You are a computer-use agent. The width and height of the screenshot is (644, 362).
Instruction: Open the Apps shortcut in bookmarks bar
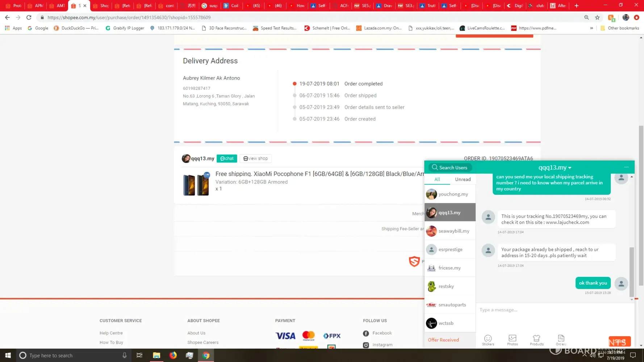click(13, 28)
